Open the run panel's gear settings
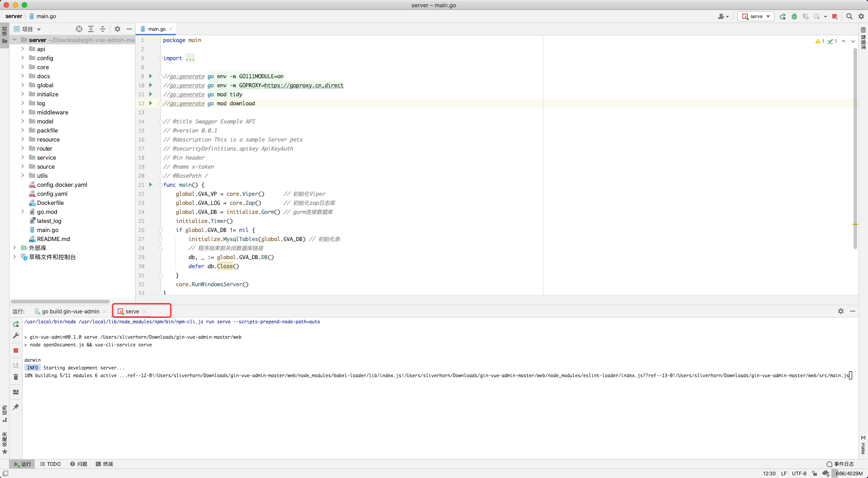The height and width of the screenshot is (478, 868). tap(840, 311)
